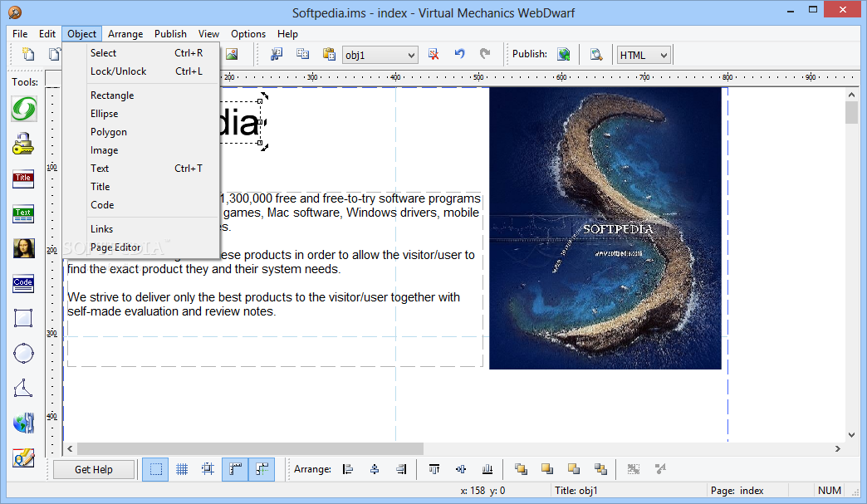867x504 pixels.
Task: Select the Rectangle shape tool icon
Action: 23,318
